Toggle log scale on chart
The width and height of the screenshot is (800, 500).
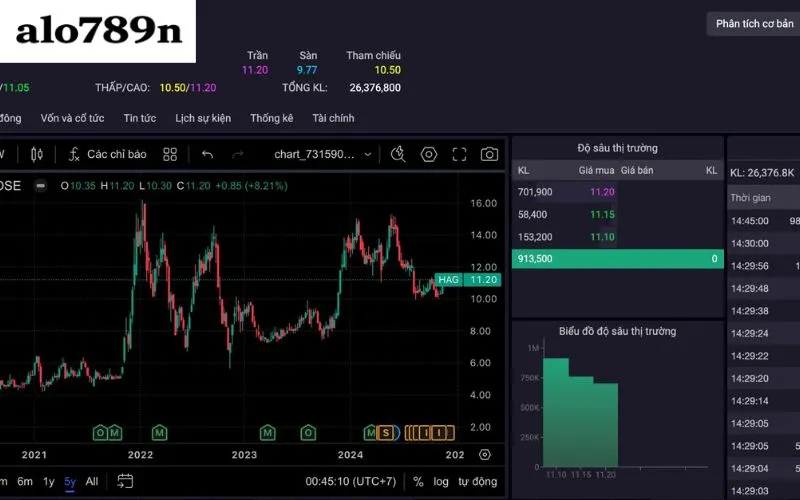[x=441, y=482]
